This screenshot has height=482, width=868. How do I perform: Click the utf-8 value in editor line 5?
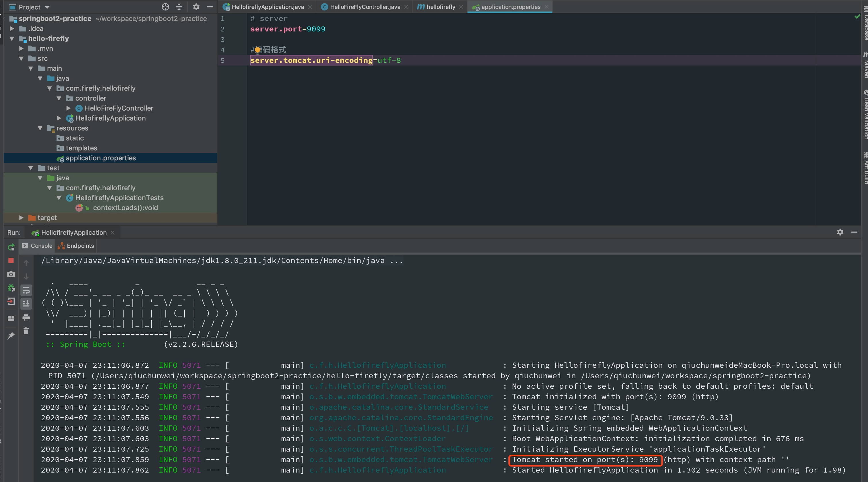tap(389, 60)
